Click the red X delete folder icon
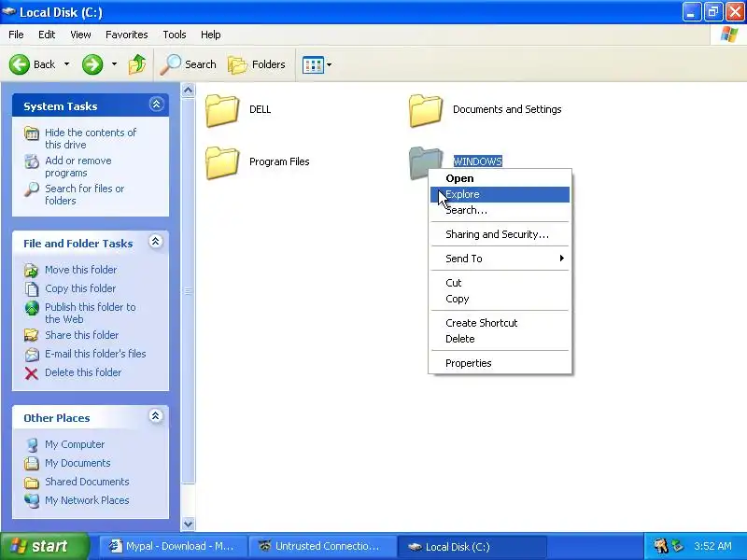 [32, 373]
